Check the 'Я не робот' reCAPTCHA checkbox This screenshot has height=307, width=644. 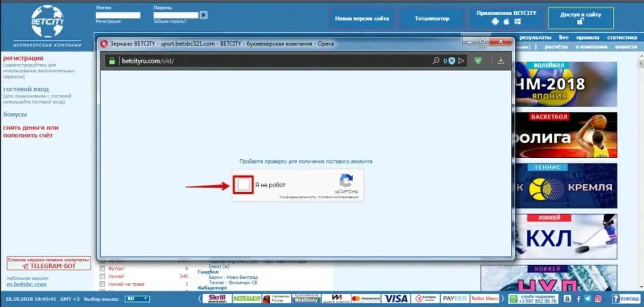[x=243, y=185]
